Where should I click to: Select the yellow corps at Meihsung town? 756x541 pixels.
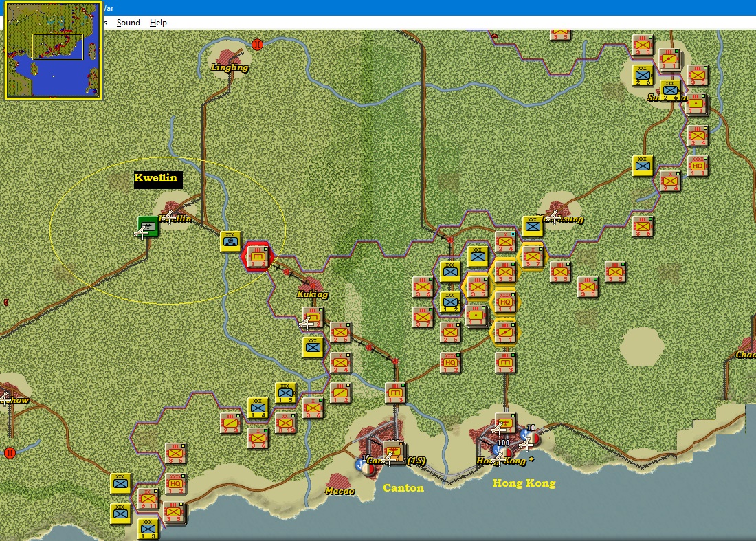(x=533, y=227)
